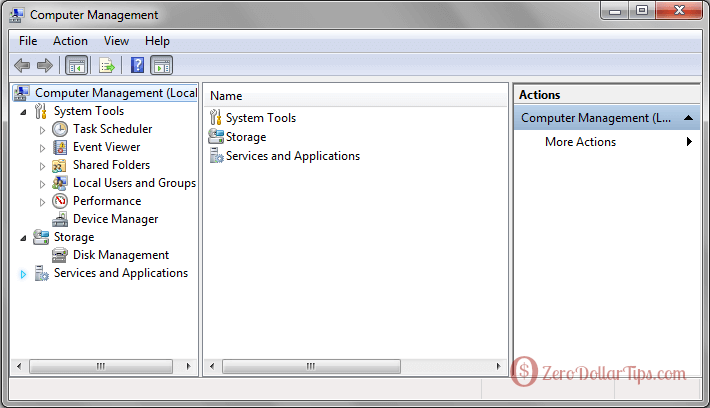Screen dimensions: 710x408
Task: Click the Export List toolbar icon
Action: 107,66
